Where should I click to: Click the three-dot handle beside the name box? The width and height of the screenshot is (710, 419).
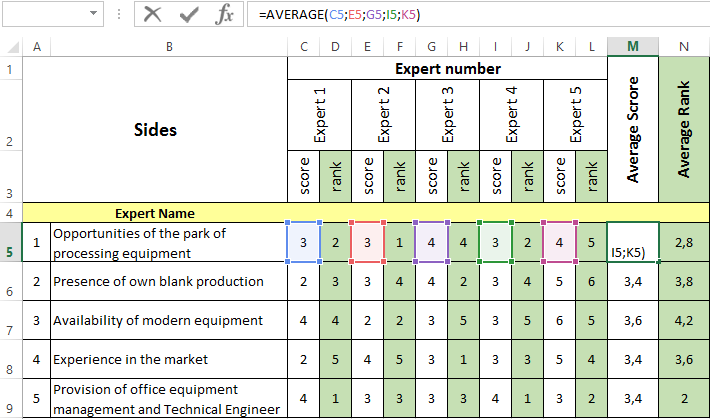click(120, 14)
